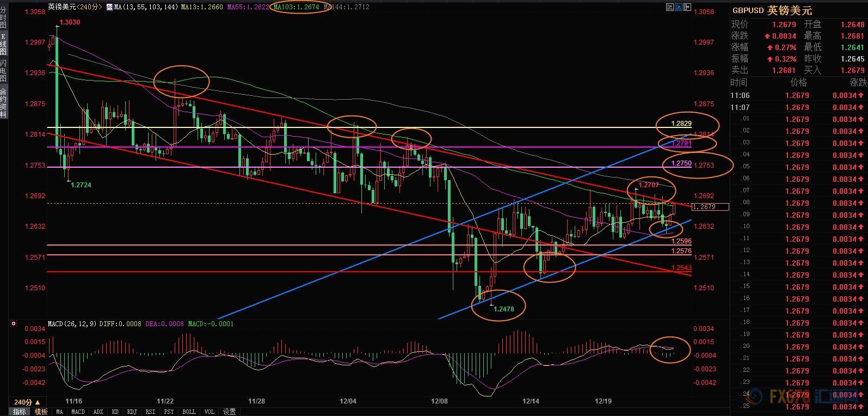
Task: Click the MACD:-0.0001 value
Action: (211, 324)
